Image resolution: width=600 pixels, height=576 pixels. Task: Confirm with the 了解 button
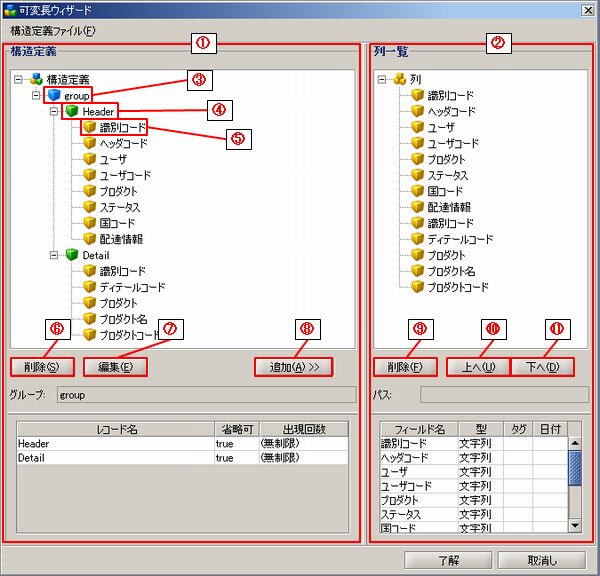[x=448, y=560]
